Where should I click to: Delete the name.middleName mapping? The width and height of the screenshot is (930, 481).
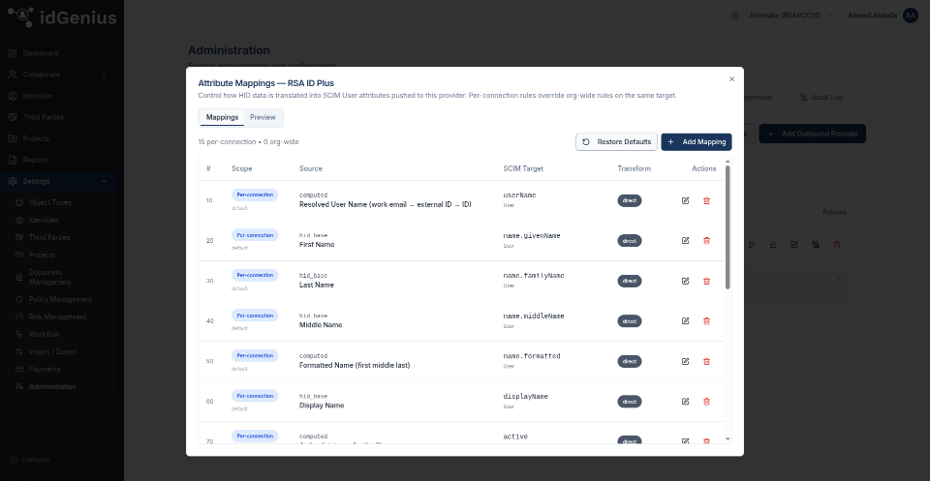click(706, 321)
